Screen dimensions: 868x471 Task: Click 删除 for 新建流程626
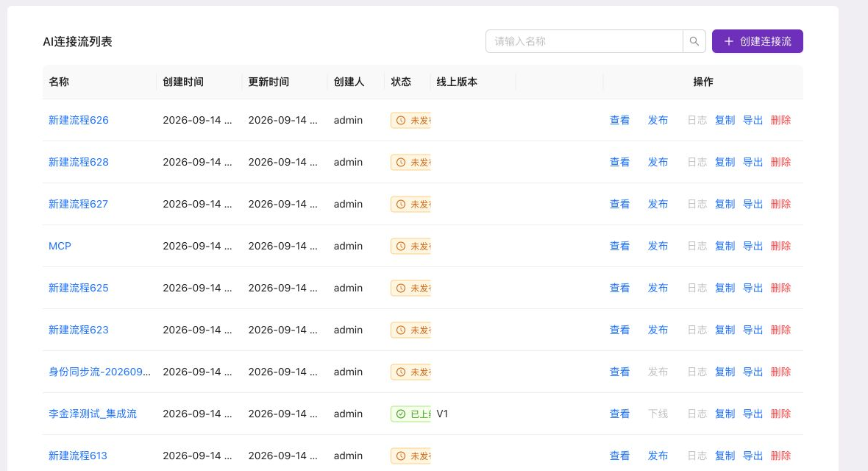pos(780,120)
